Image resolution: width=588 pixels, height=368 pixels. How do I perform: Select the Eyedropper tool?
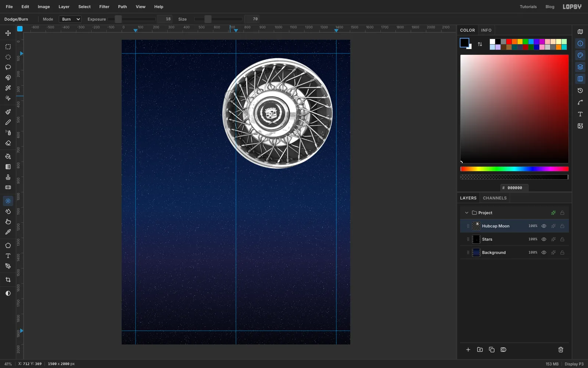8,232
